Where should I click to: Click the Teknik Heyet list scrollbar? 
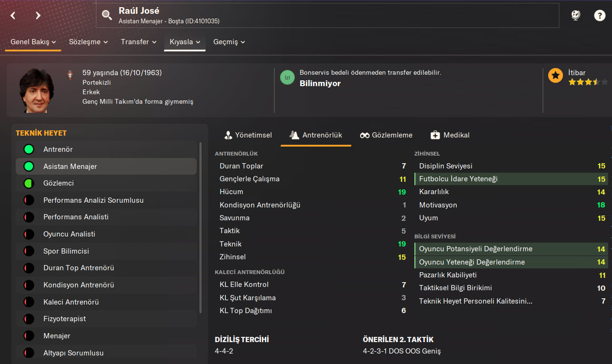tap(201, 227)
